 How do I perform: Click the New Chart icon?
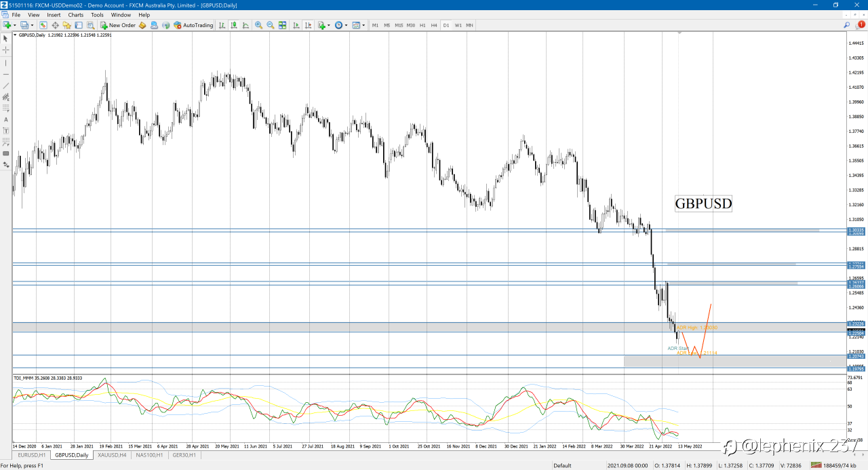pos(7,25)
